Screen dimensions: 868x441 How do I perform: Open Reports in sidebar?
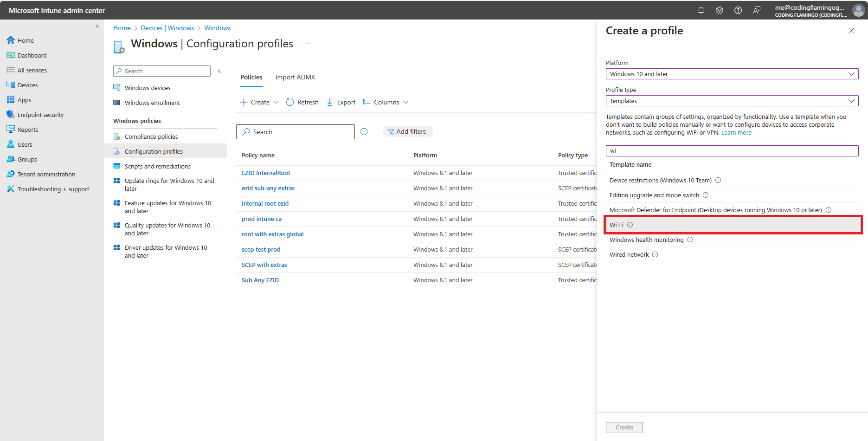(22, 130)
